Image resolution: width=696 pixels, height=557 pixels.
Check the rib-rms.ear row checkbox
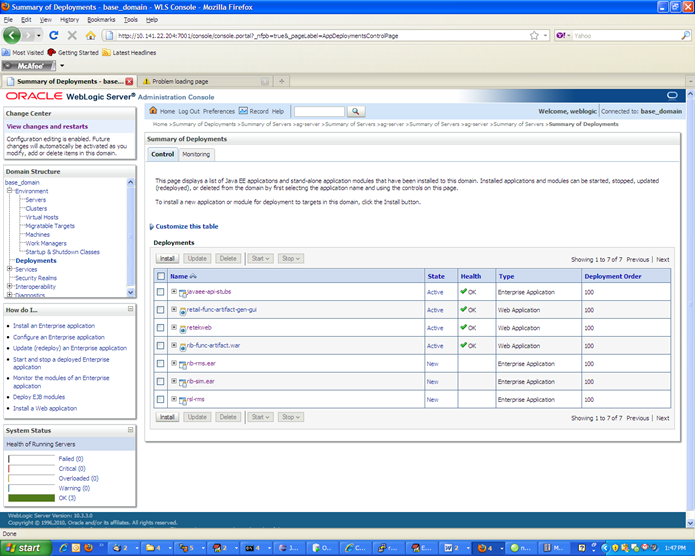[161, 363]
